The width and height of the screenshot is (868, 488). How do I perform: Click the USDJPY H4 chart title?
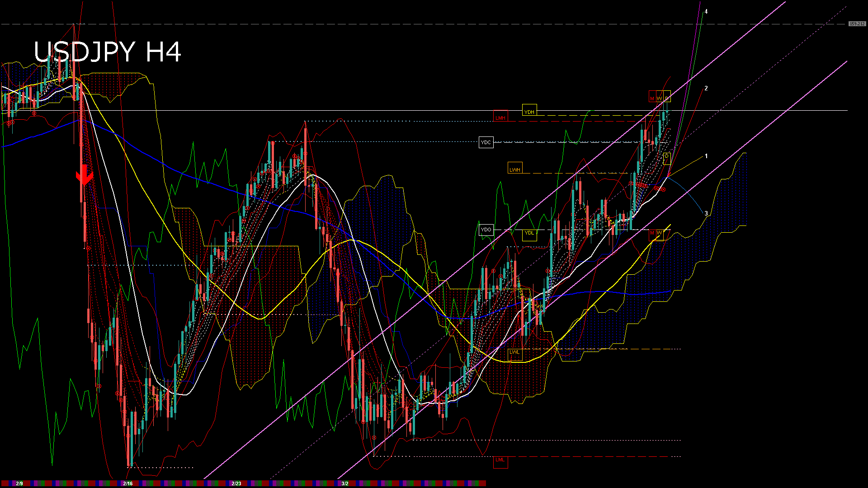pyautogui.click(x=108, y=52)
